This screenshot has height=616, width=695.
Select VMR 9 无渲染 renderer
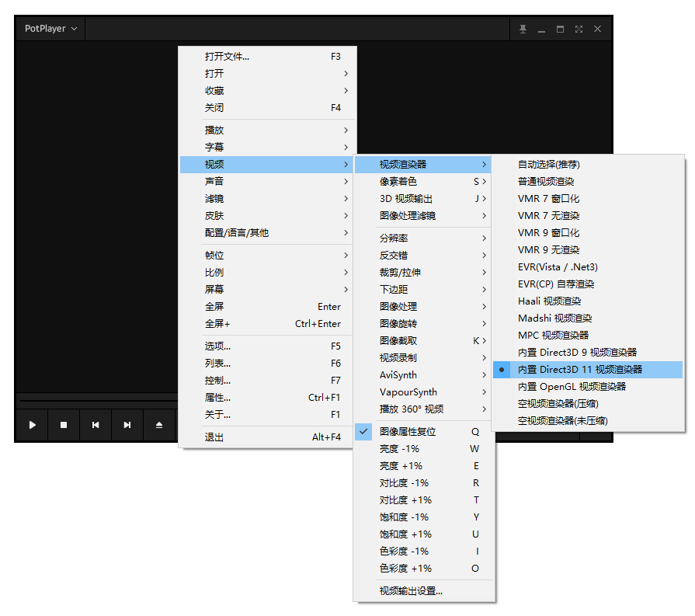click(x=588, y=249)
